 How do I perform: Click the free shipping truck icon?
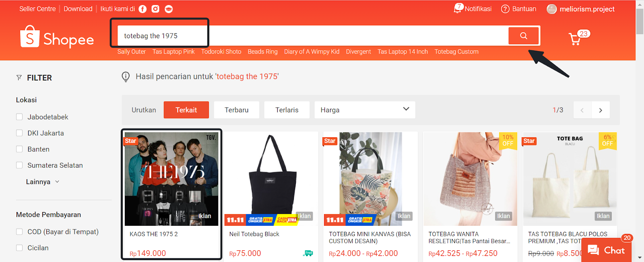[x=308, y=253]
